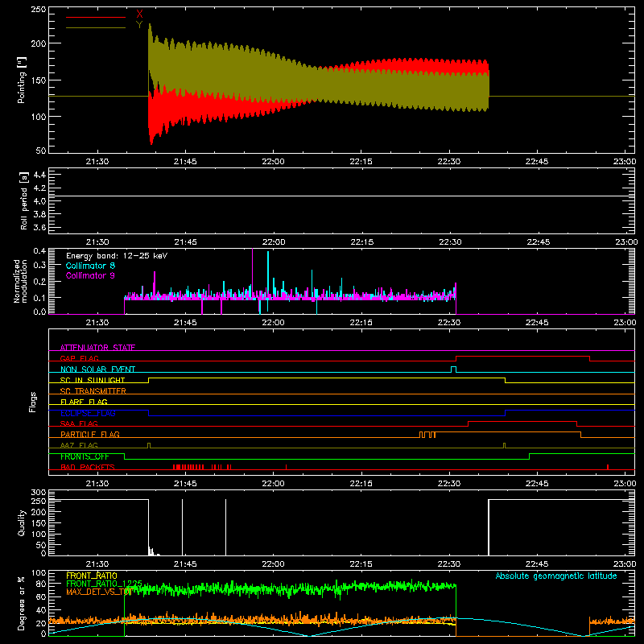
Task: Click the 4.0 tick label on Roll period axis
Action: point(39,201)
